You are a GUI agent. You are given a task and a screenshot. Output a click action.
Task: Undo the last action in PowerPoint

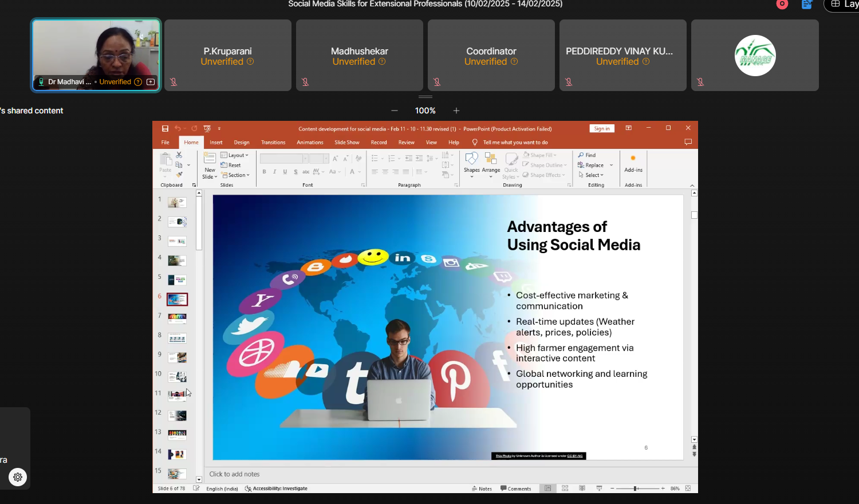point(178,129)
